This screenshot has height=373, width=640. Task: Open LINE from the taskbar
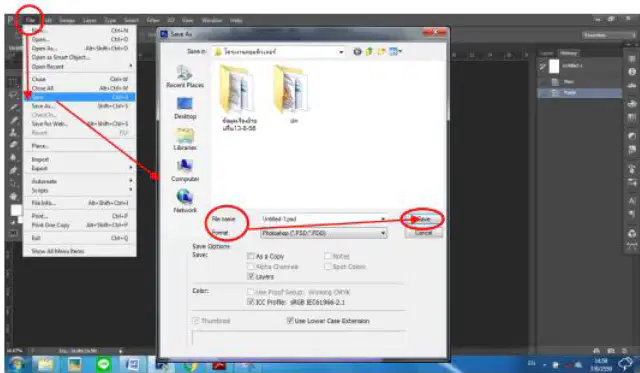pyautogui.click(x=103, y=364)
